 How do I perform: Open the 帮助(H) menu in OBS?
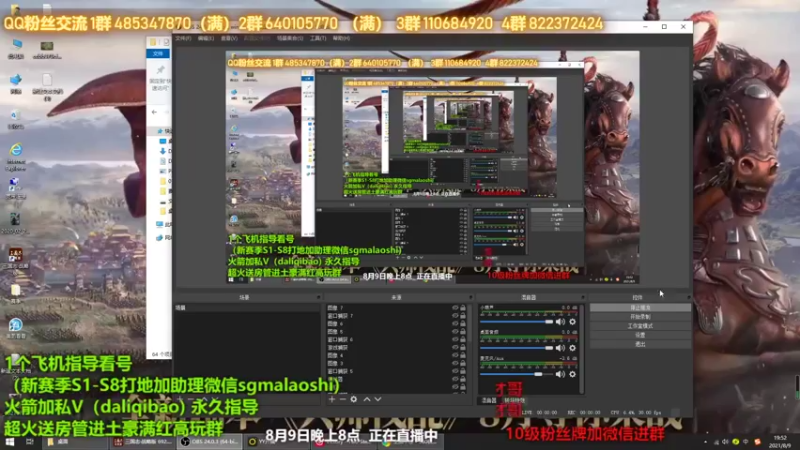tap(341, 38)
